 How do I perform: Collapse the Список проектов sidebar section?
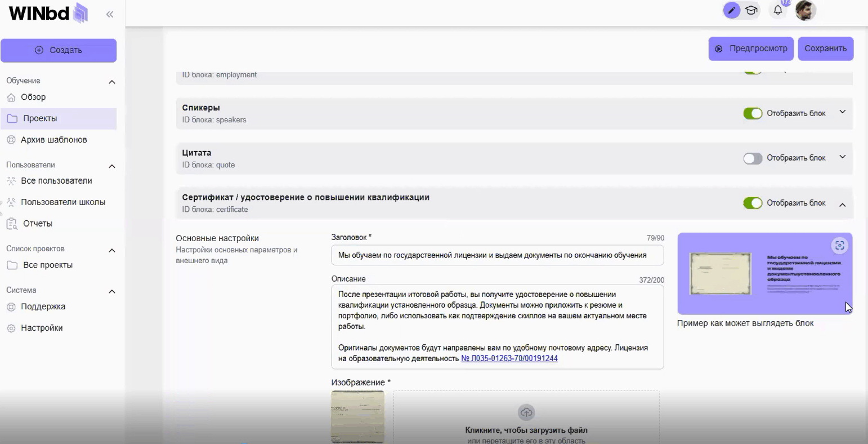(x=112, y=250)
